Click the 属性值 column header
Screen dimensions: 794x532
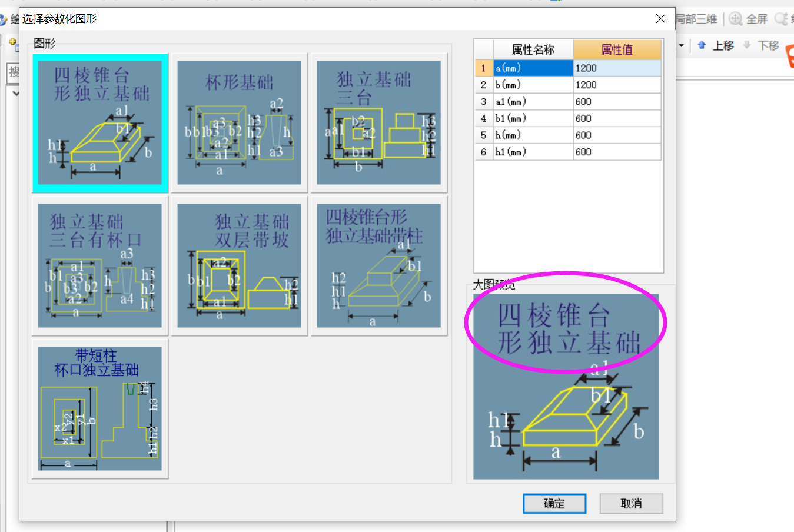pos(617,49)
